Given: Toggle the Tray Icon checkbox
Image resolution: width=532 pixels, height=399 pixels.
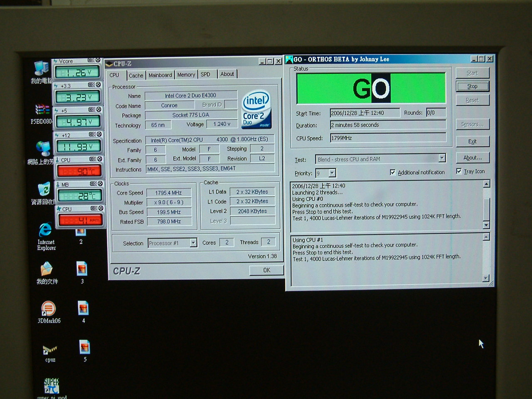Looking at the screenshot, I should tap(459, 171).
